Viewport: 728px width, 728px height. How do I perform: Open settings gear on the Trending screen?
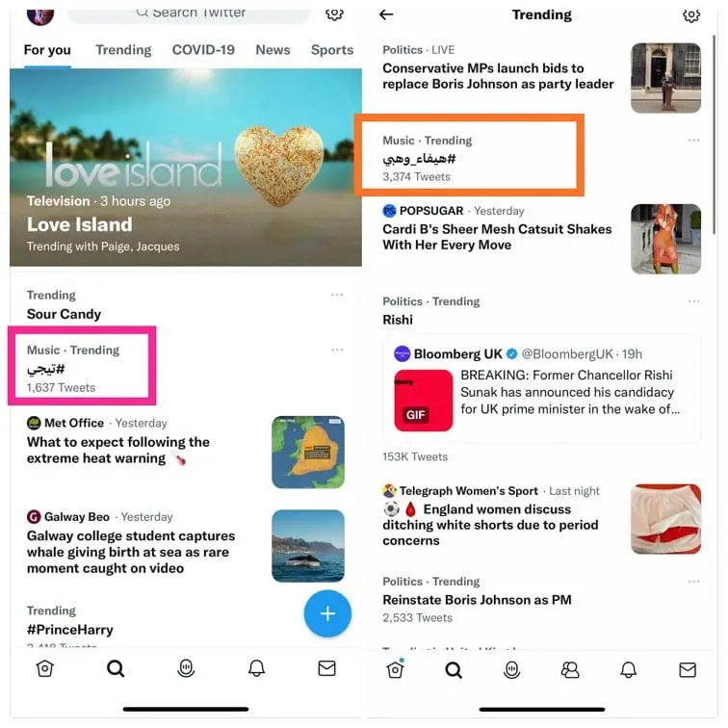click(690, 15)
